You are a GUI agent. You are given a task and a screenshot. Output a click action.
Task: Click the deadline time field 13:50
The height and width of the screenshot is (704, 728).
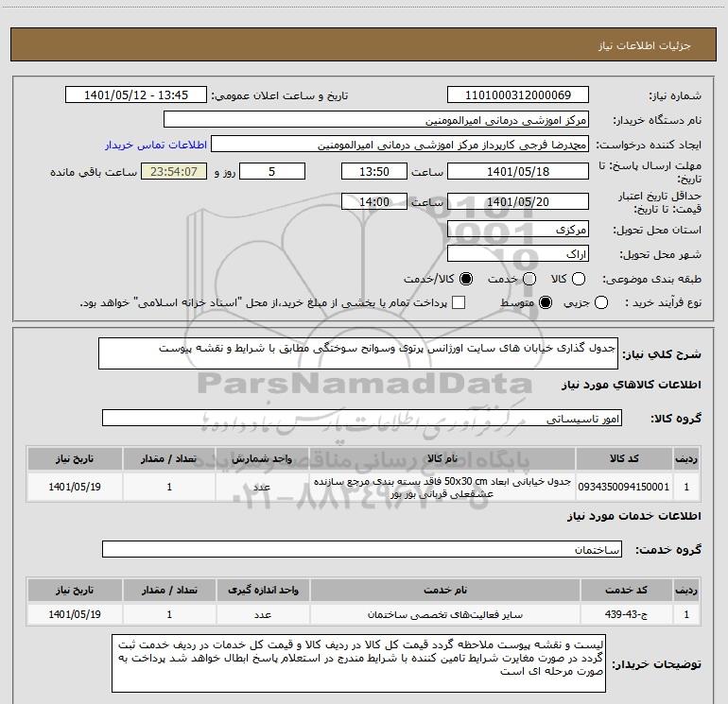tap(374, 171)
